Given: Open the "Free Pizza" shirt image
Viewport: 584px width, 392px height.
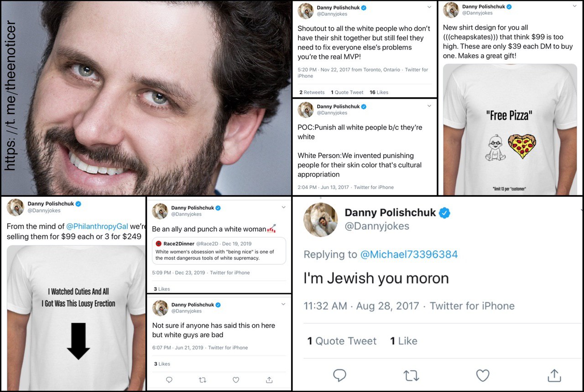Looking at the screenshot, I should 509,129.
